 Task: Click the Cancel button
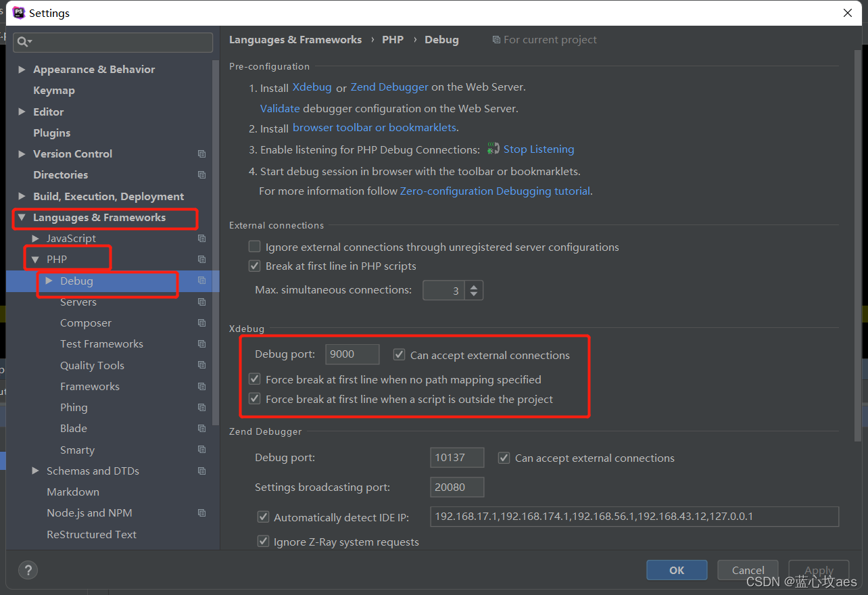pos(748,570)
